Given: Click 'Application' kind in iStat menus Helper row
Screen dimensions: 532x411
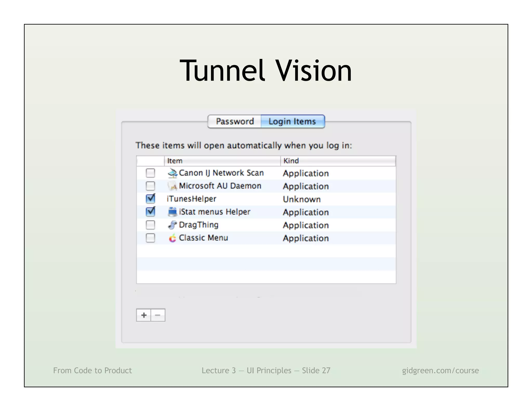Looking at the screenshot, I should [x=306, y=212].
